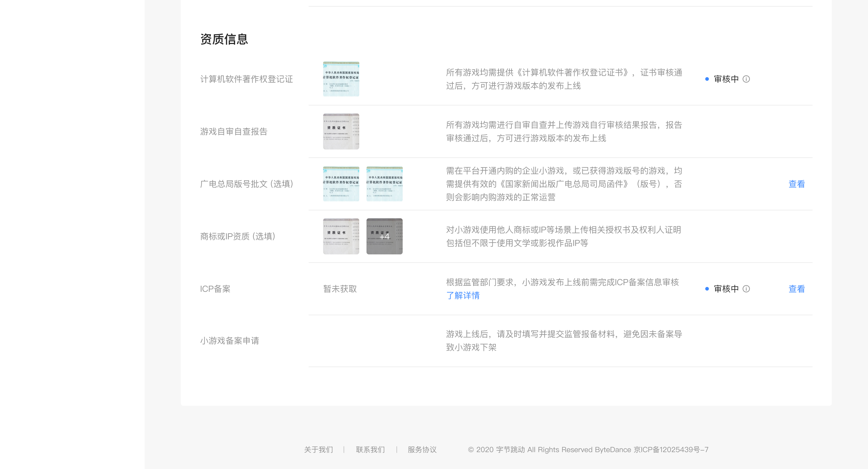The width and height of the screenshot is (868, 469).
Task: Open the software copyright certificate thumbnail
Action: coord(341,79)
